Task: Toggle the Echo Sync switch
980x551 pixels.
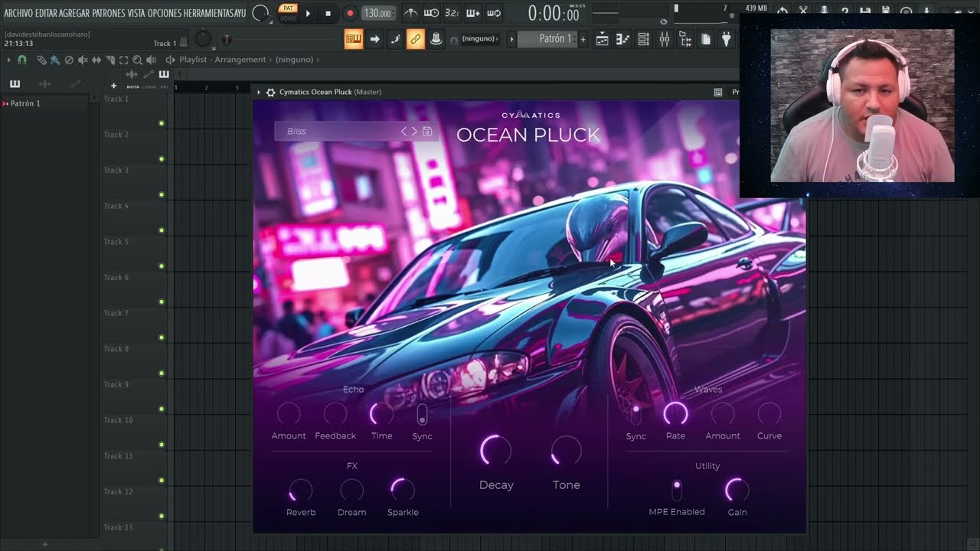Action: coord(422,415)
